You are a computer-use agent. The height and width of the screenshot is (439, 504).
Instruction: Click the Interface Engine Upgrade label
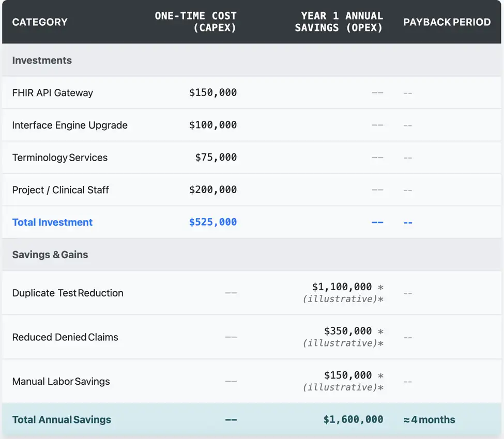[70, 126]
